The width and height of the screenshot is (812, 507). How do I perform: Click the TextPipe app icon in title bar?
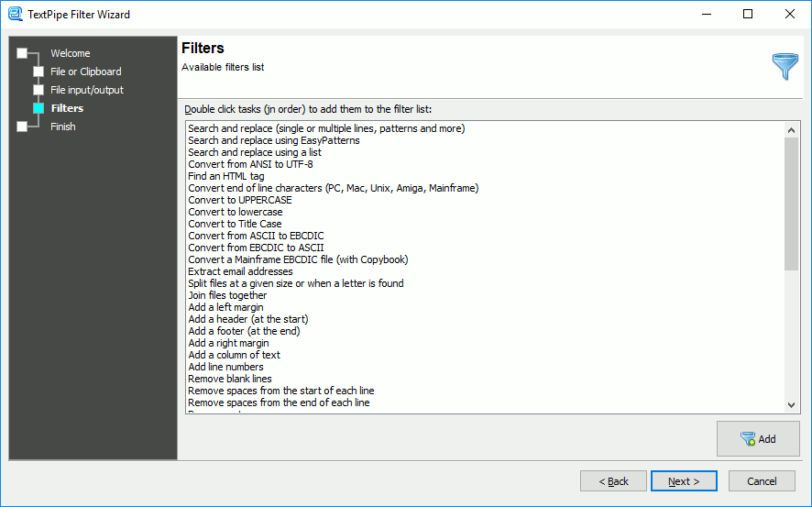pos(15,14)
